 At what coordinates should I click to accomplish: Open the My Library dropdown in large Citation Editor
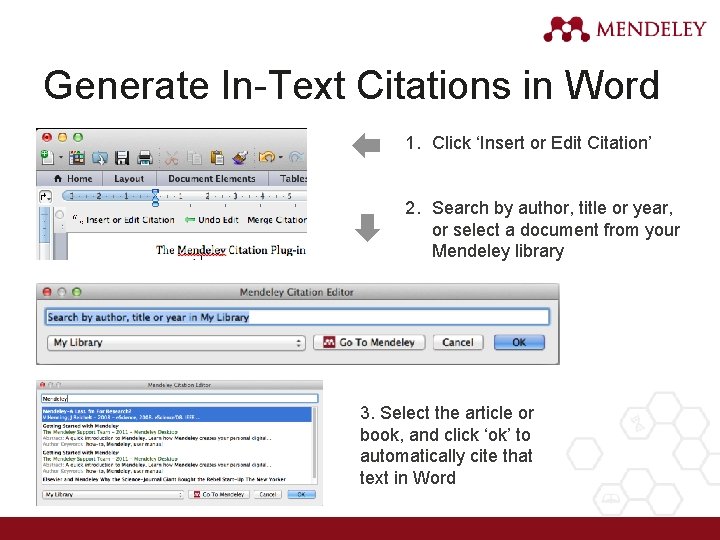pyautogui.click(x=176, y=343)
